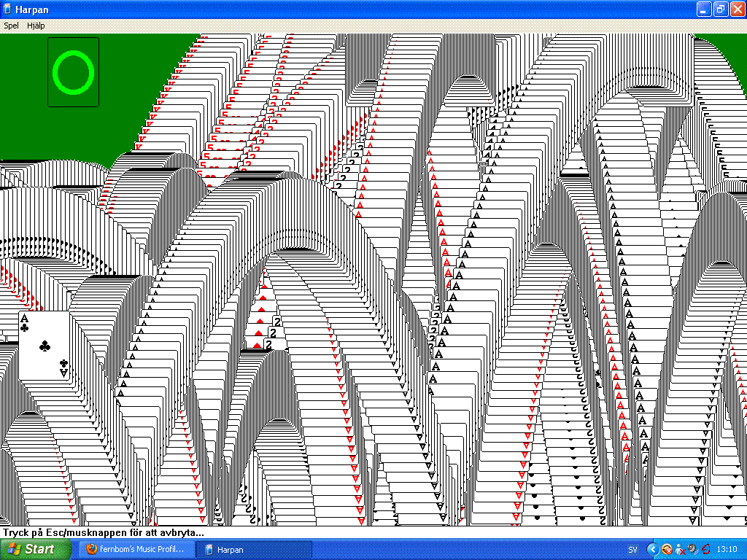Screen dimensions: 747x560
Task: Minimize the Harpan window
Action: (704, 9)
